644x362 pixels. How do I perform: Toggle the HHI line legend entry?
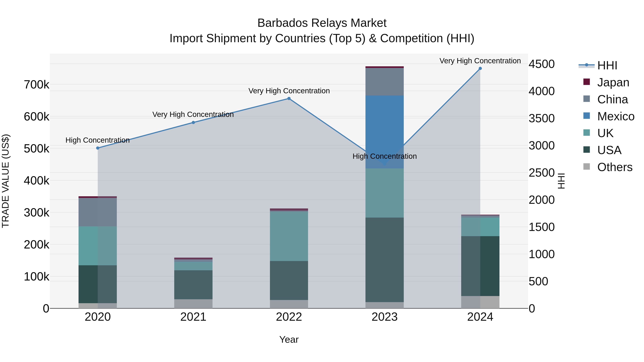[x=598, y=65]
